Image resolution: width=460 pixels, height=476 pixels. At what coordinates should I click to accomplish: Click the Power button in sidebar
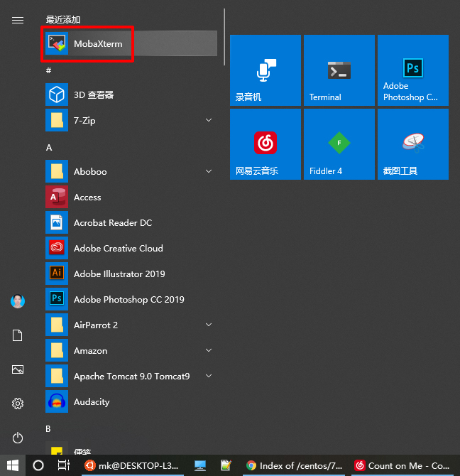coord(18,438)
